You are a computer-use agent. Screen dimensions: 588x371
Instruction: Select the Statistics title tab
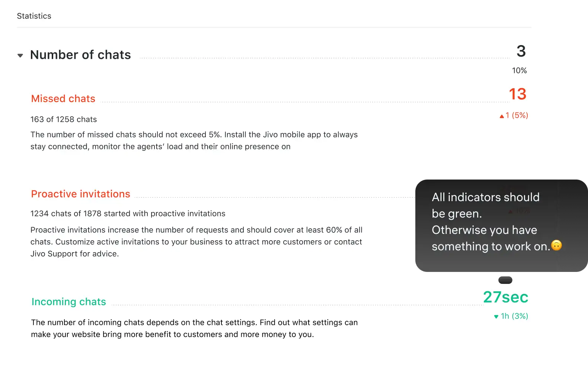pos(34,16)
